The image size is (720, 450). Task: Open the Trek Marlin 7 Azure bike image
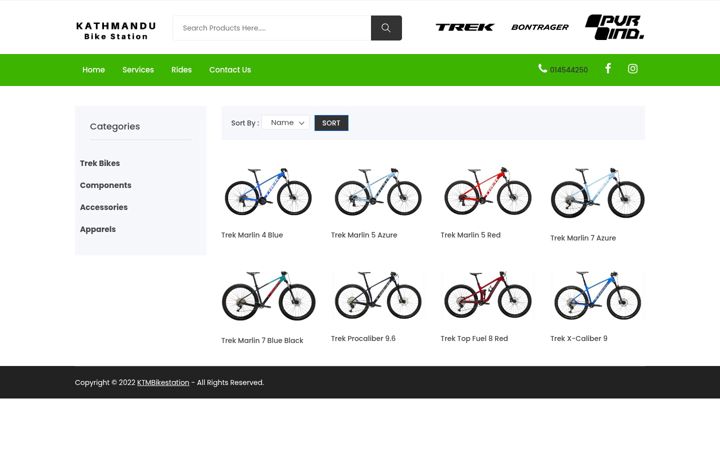coord(597,192)
